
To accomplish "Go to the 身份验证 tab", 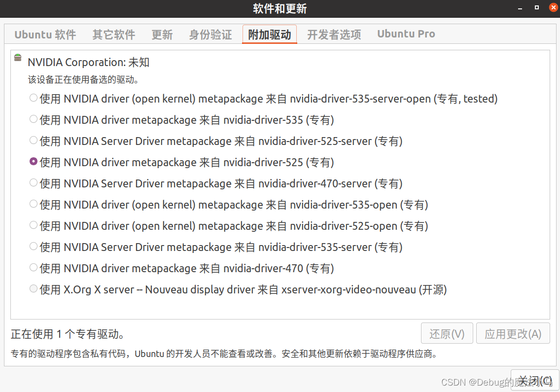I will click(x=210, y=35).
